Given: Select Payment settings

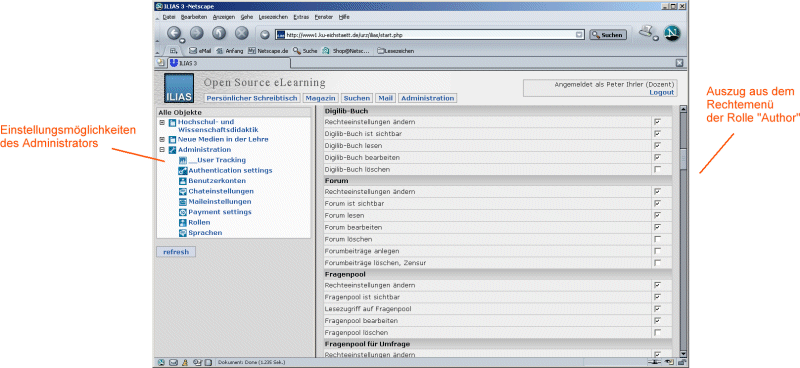Looking at the screenshot, I should [x=219, y=212].
